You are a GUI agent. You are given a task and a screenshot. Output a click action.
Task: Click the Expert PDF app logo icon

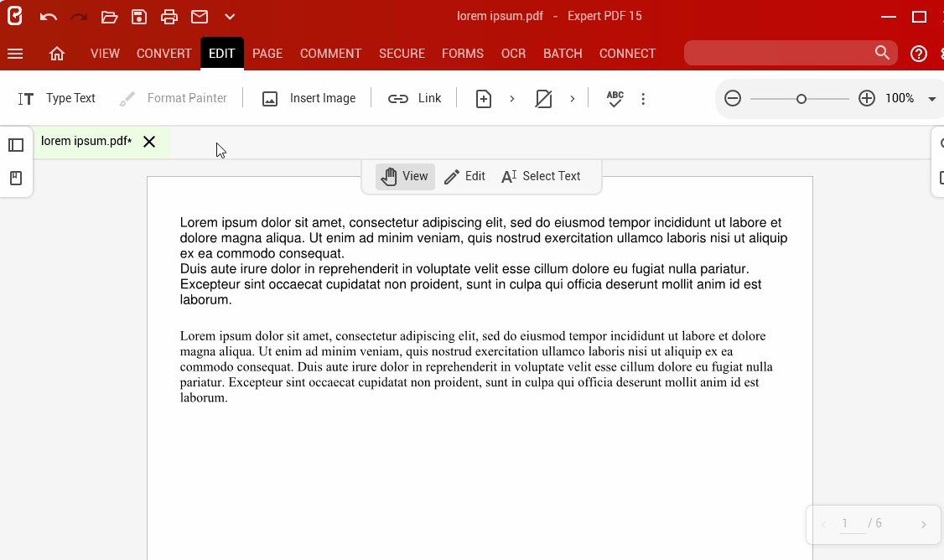coord(15,16)
